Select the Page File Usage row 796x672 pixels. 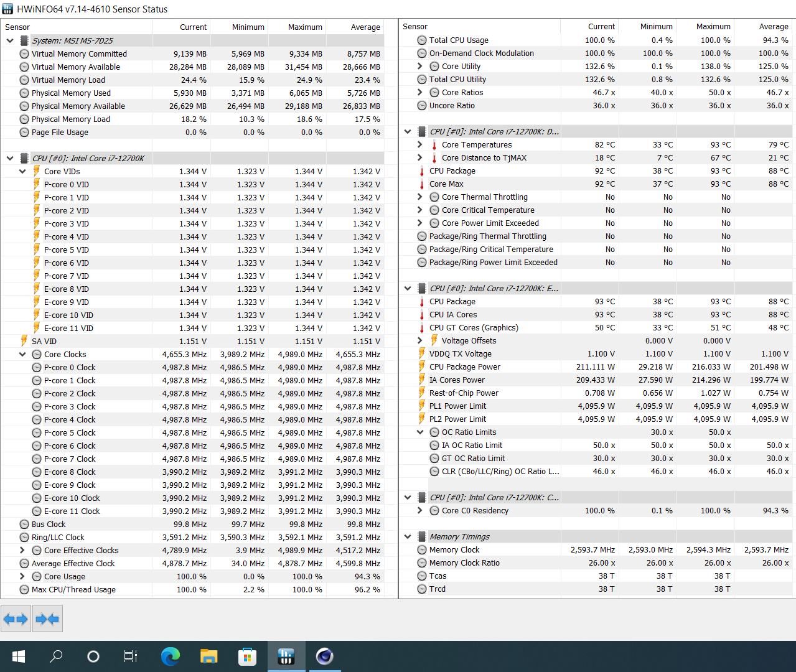point(192,132)
